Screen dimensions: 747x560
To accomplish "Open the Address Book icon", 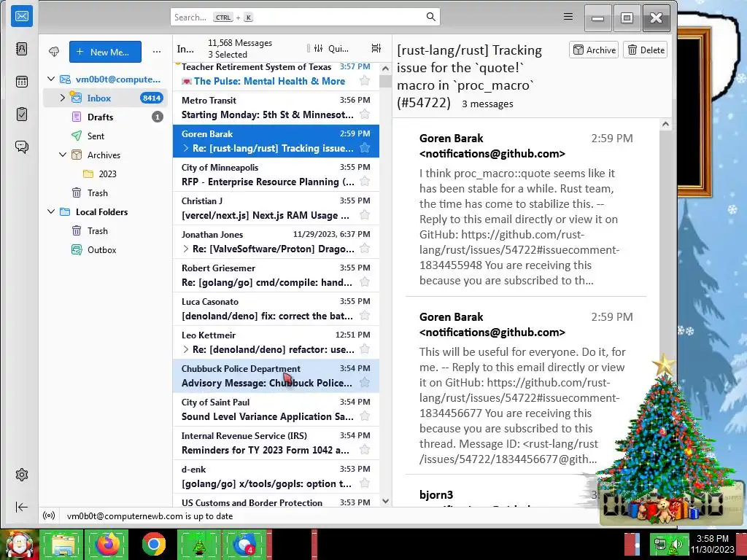I will point(21,49).
